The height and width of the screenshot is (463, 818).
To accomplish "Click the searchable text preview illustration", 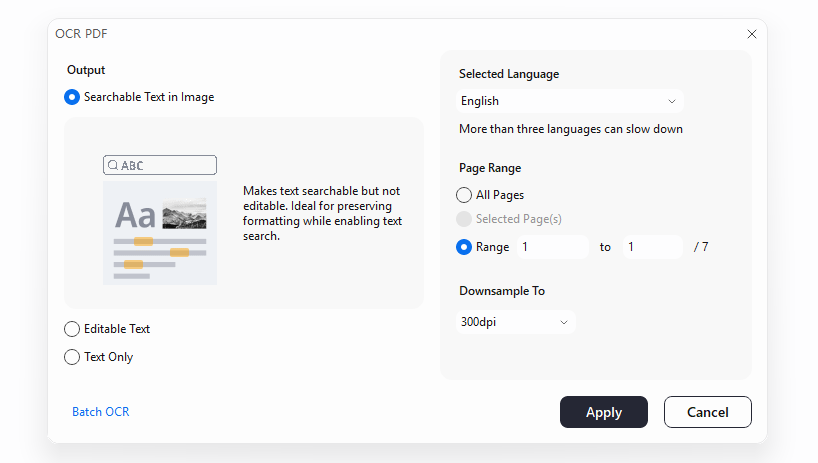I will pos(160,233).
